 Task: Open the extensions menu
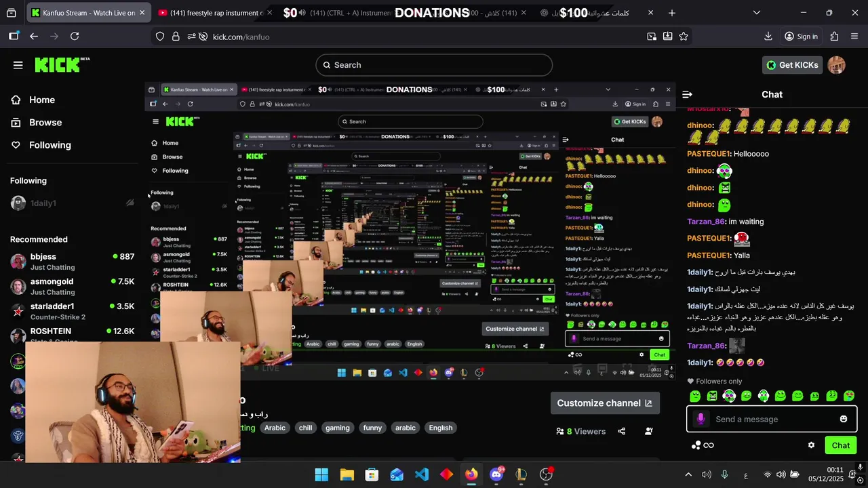pyautogui.click(x=834, y=37)
